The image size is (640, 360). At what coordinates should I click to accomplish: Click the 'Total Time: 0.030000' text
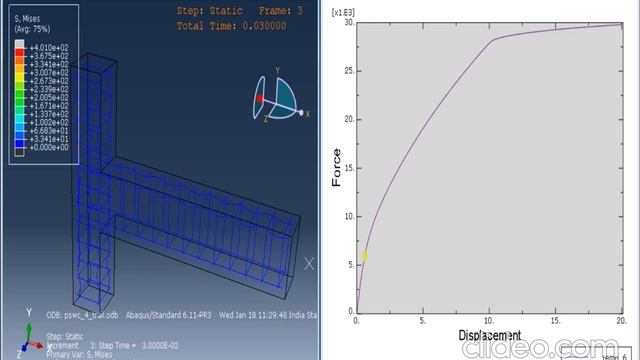tap(231, 26)
